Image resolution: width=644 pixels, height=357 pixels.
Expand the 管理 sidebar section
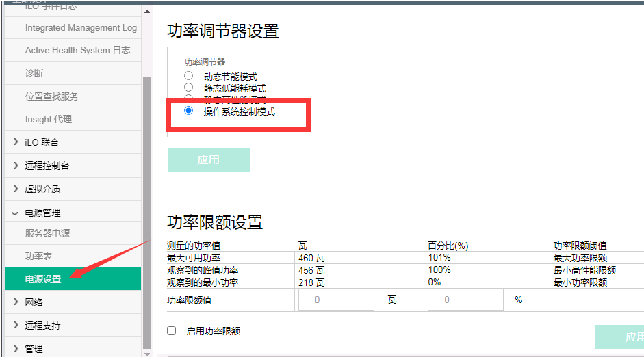pyautogui.click(x=16, y=349)
